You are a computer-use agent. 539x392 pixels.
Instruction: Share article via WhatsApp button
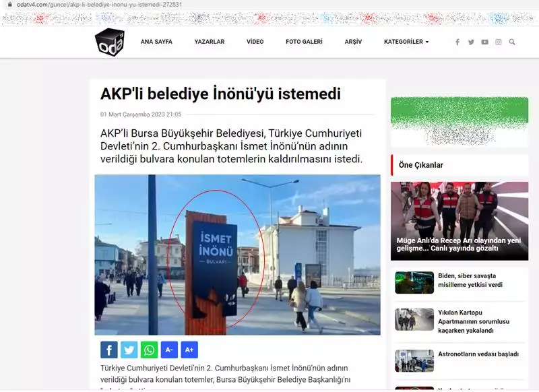pyautogui.click(x=149, y=350)
